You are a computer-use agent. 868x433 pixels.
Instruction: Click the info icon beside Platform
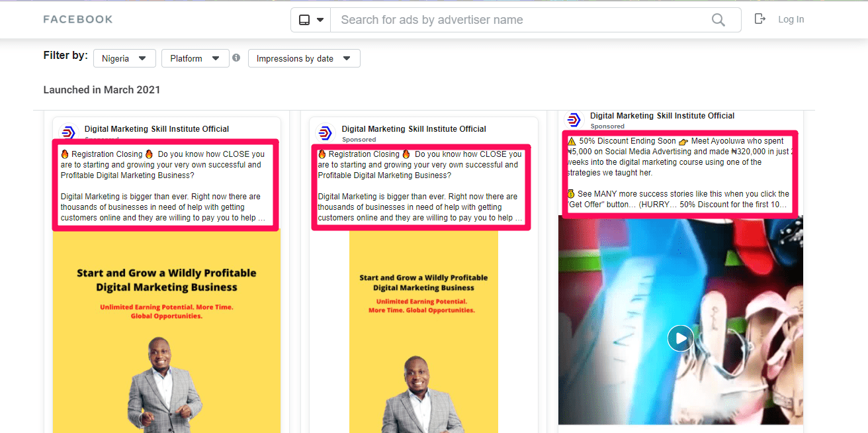click(x=236, y=58)
